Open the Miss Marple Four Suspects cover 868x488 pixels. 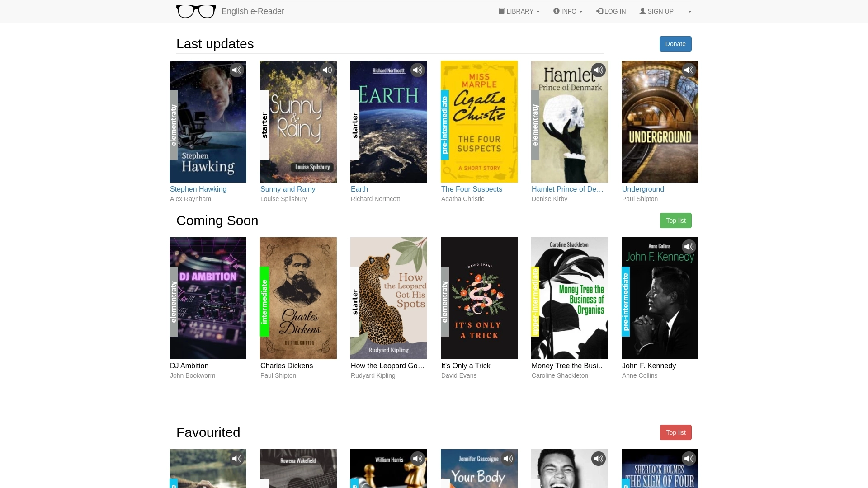pos(479,122)
